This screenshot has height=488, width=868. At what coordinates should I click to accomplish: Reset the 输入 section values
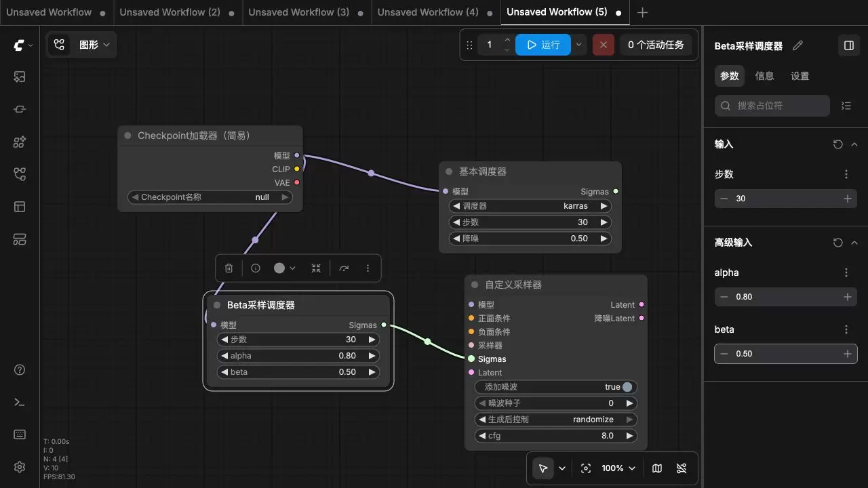click(x=837, y=144)
